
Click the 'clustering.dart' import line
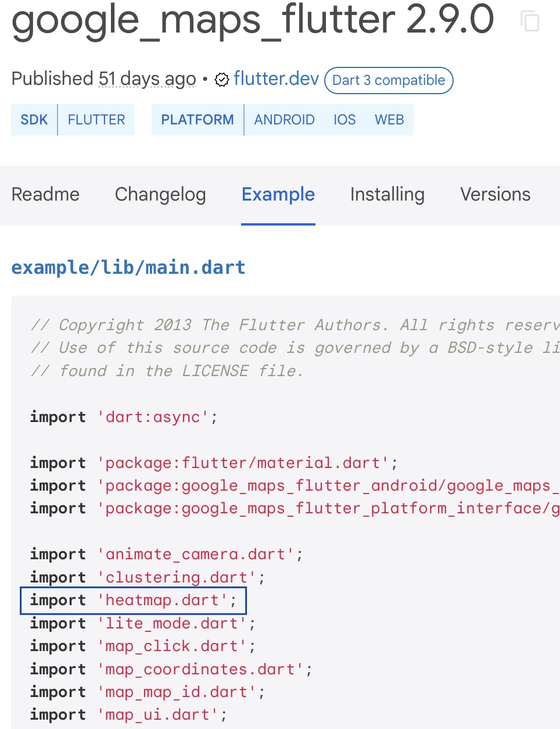(148, 577)
